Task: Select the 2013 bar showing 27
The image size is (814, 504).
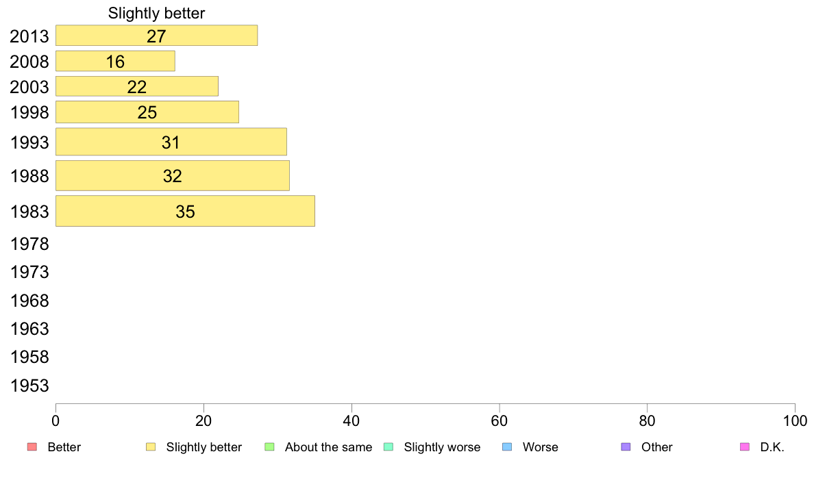Action: pos(156,36)
